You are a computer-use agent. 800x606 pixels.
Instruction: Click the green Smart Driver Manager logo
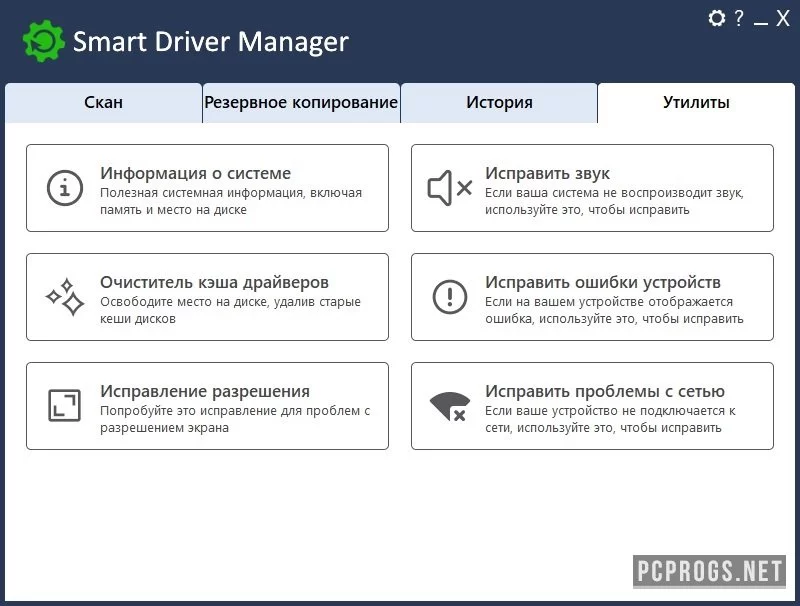44,41
